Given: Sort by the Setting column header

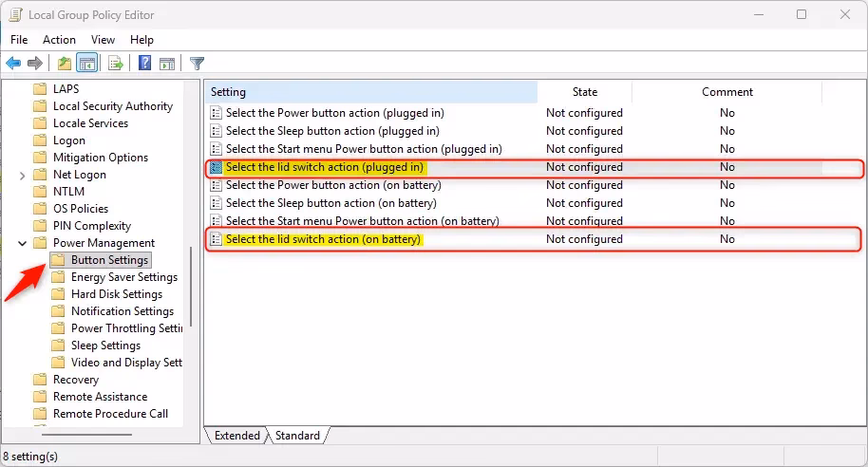Looking at the screenshot, I should (370, 92).
